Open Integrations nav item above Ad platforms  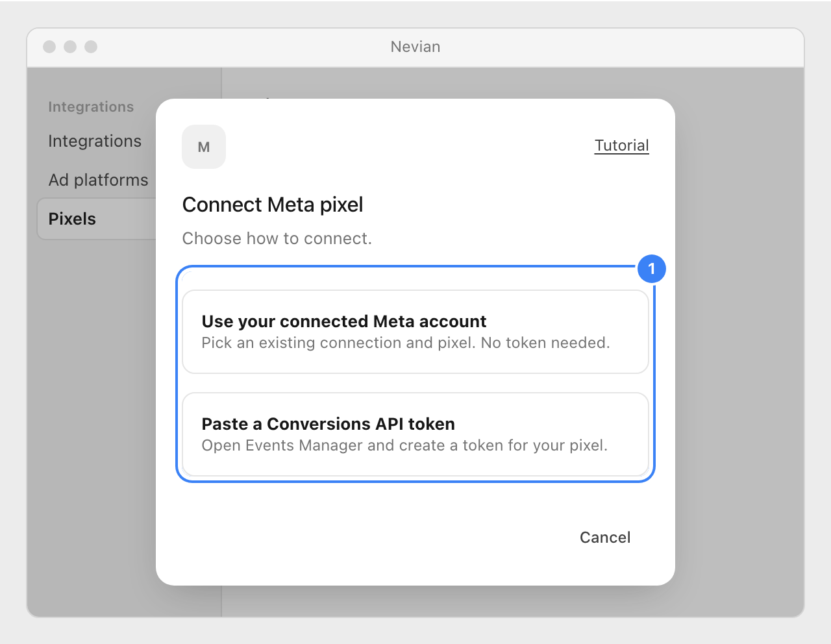[x=95, y=141]
